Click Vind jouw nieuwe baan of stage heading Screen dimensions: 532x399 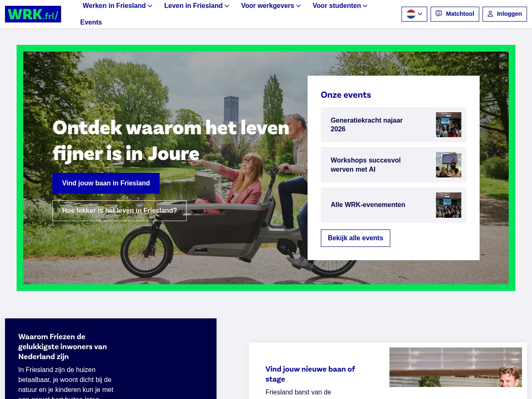click(310, 374)
